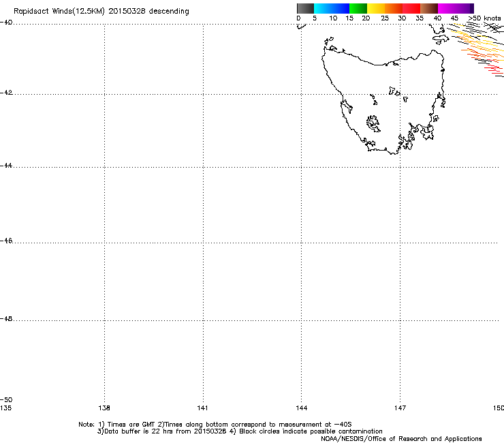Click the longitude label 144
Image resolution: width=504 pixels, height=443 pixels.
click(302, 408)
